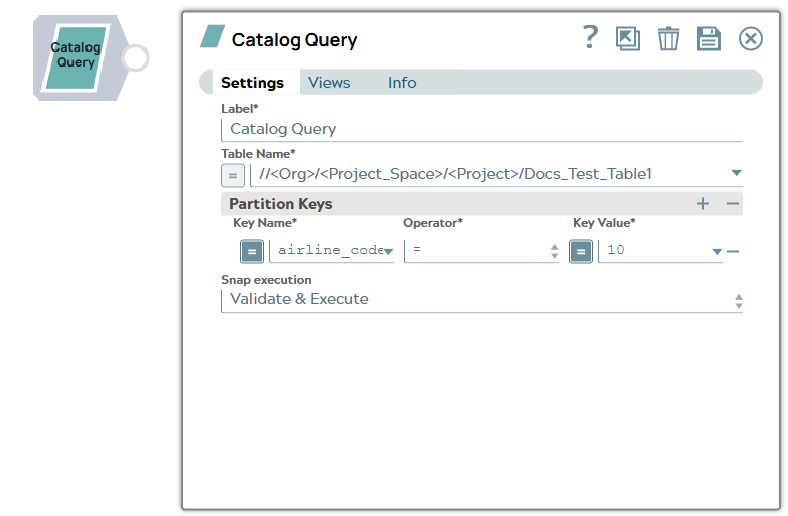
Task: Click the save floppy disk icon
Action: [x=708, y=39]
